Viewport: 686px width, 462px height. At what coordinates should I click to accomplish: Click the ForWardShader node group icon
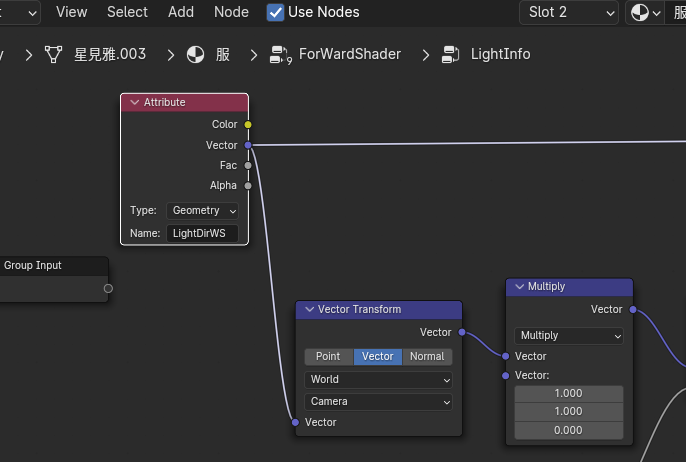pyautogui.click(x=280, y=54)
